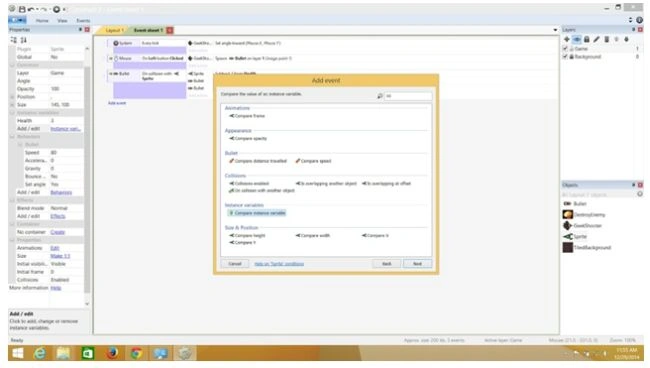Click the Undo arrow in title bar
Viewport: 650px width, 368px height.
click(x=32, y=9)
